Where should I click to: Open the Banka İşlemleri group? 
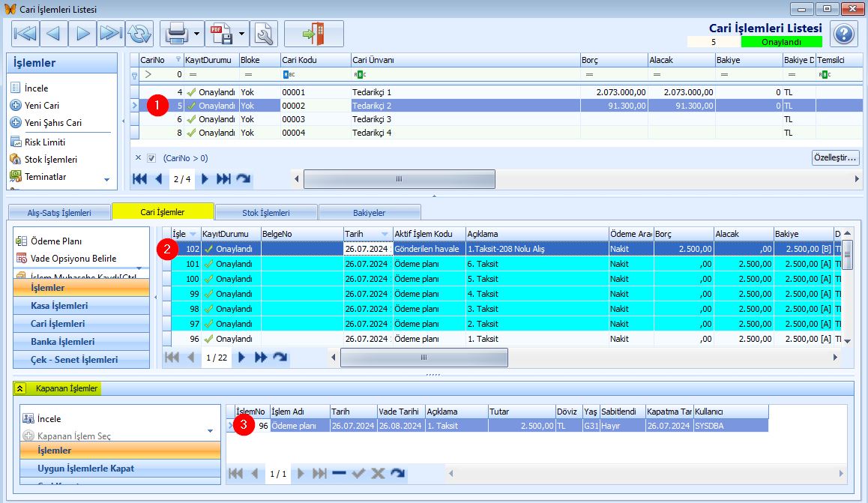82,341
